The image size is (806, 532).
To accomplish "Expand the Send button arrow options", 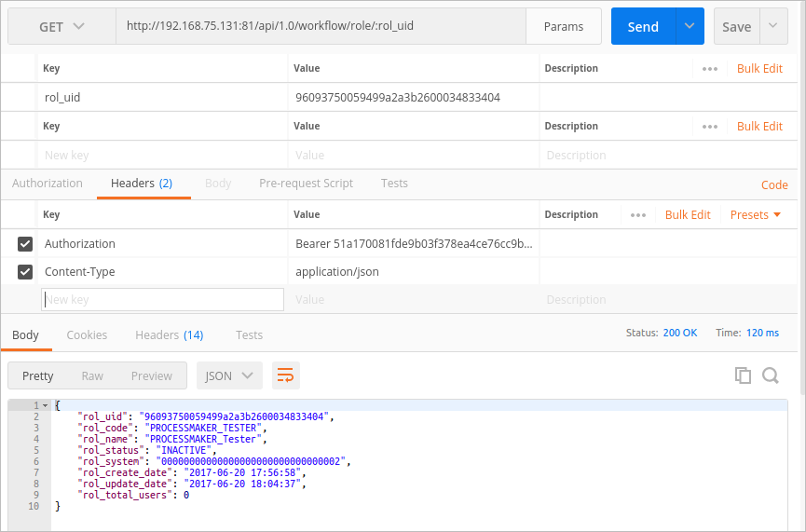I will tap(690, 26).
